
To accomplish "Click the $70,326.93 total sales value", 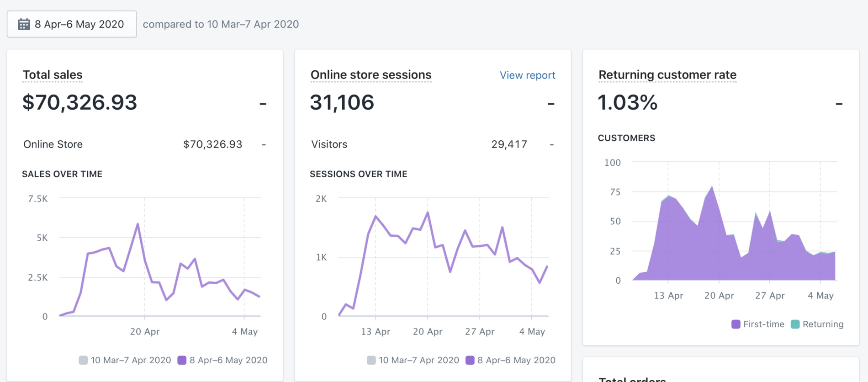I will 79,102.
